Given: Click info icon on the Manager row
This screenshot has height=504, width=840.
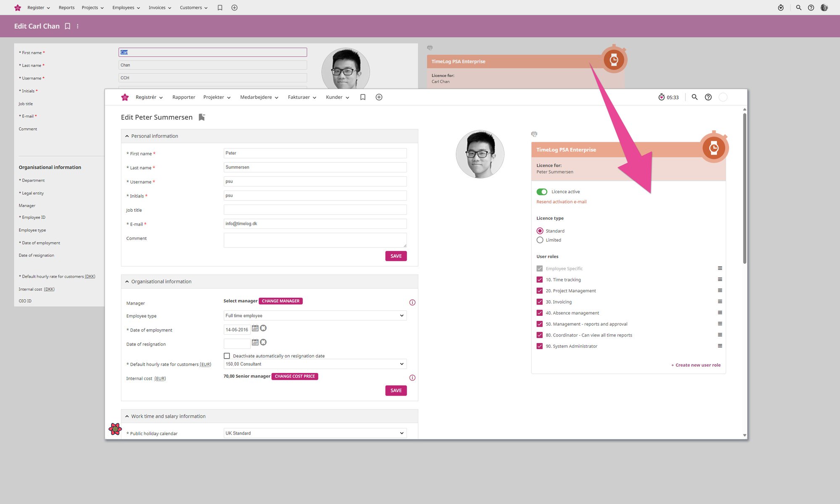Looking at the screenshot, I should coord(412,302).
